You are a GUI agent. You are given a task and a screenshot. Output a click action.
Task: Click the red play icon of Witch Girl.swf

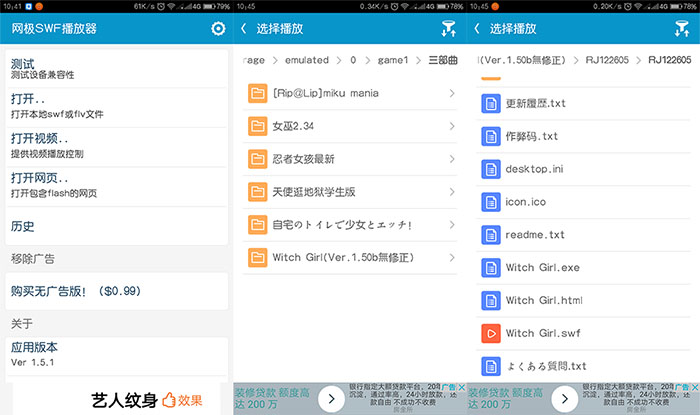point(491,333)
